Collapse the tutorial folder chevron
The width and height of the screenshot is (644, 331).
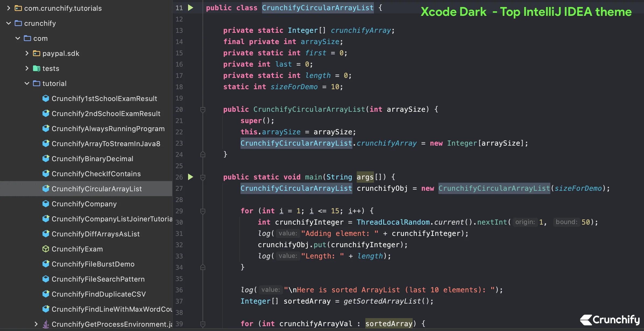pyautogui.click(x=27, y=84)
